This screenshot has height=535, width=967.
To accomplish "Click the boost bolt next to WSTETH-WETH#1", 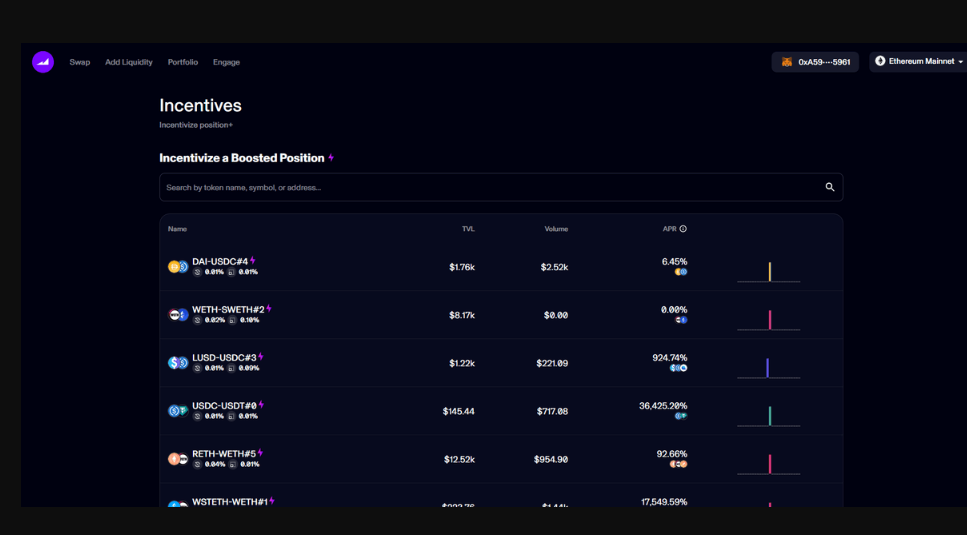I will (x=271, y=501).
